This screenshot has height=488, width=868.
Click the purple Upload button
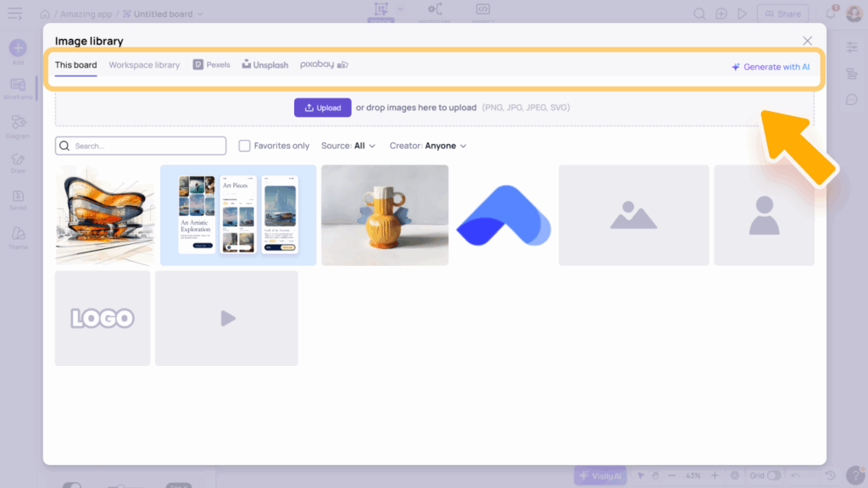[322, 108]
